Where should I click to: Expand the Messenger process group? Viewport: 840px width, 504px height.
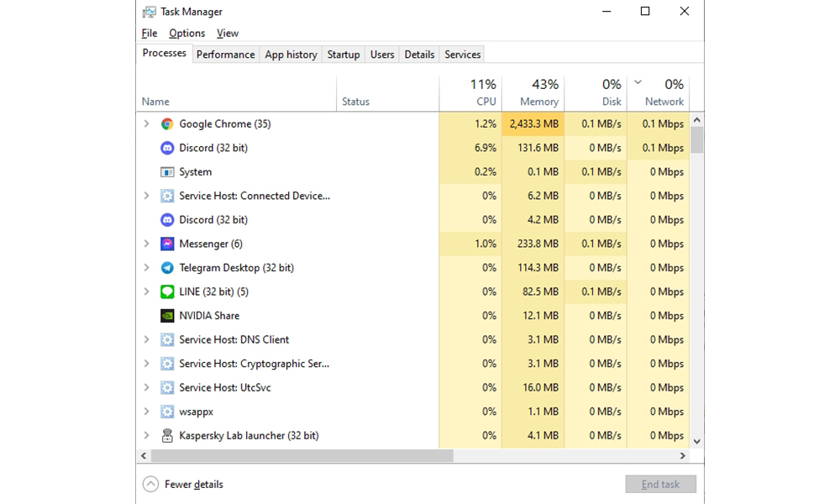(146, 244)
